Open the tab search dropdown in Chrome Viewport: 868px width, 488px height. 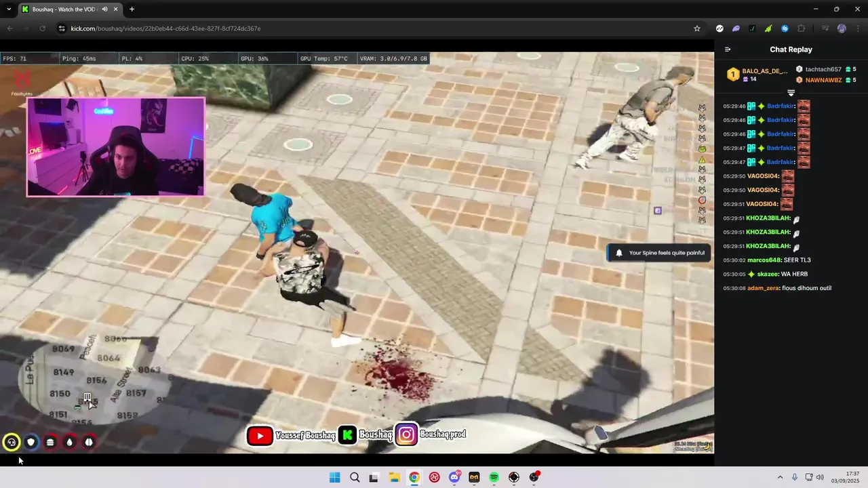click(9, 9)
